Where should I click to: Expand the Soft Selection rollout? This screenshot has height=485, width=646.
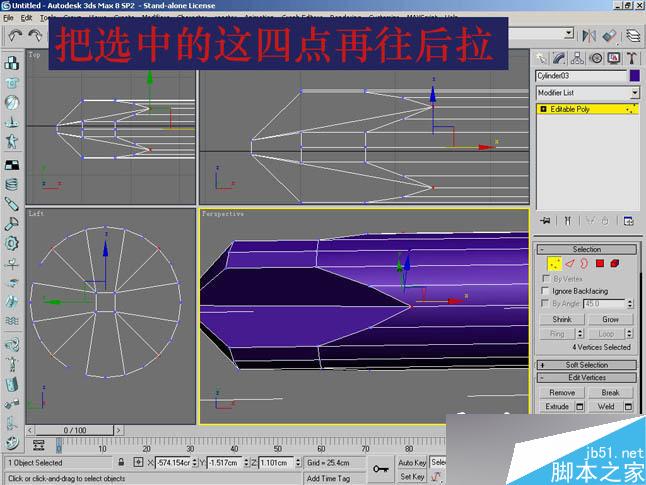click(587, 365)
